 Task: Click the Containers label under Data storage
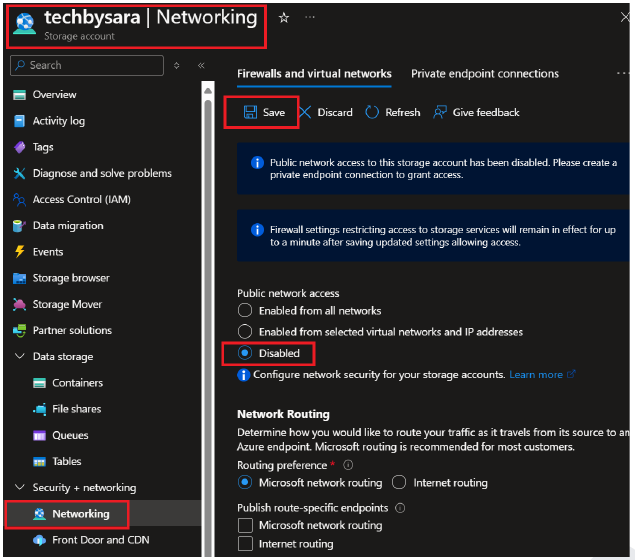77,383
